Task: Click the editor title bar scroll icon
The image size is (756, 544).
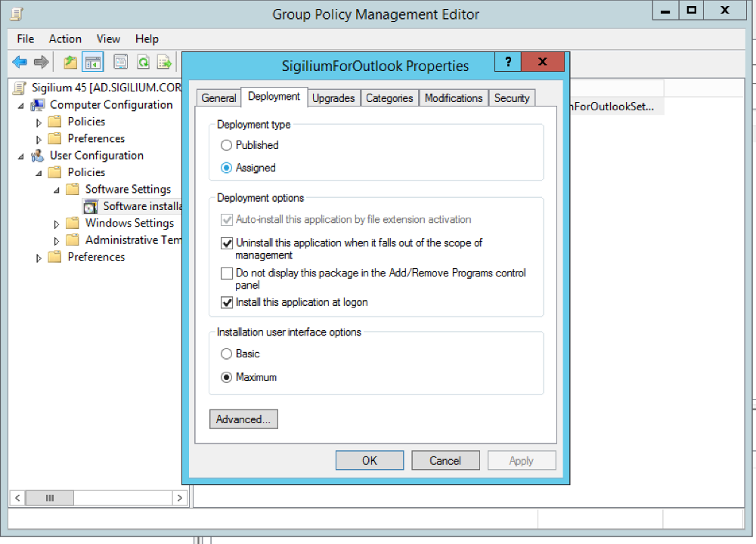Action: tap(17, 14)
